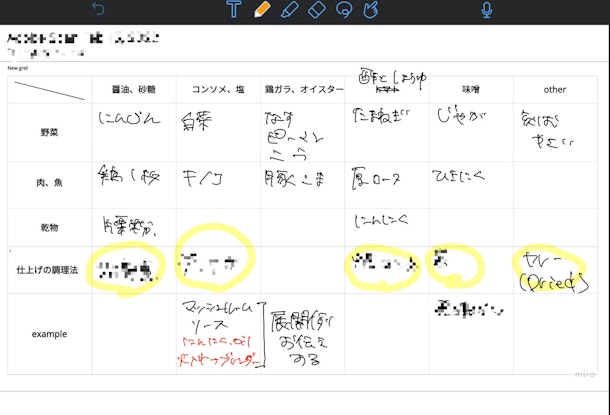Select the 仕上げの調理法 row header
Image resolution: width=610 pixels, height=415 pixels.
50,270
